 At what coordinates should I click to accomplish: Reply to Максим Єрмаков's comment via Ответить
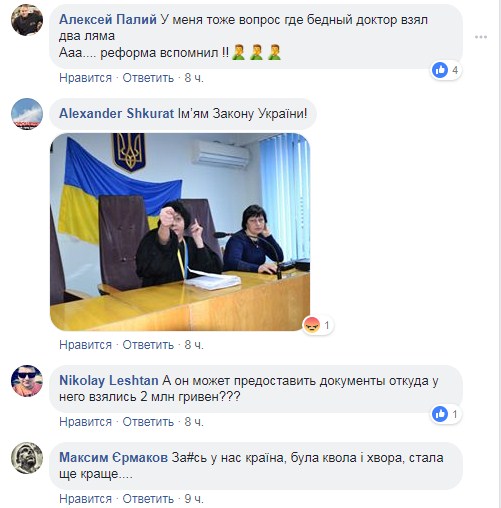(x=148, y=499)
